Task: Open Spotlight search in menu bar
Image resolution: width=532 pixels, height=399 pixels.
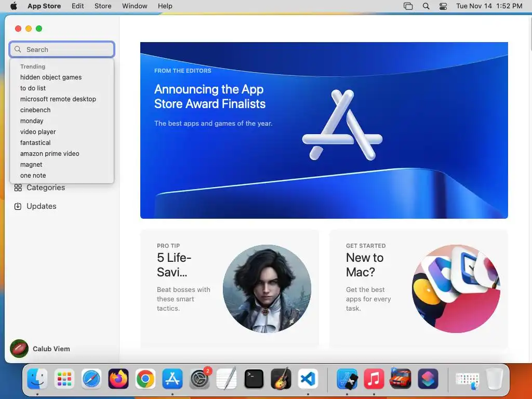Action: (x=426, y=6)
